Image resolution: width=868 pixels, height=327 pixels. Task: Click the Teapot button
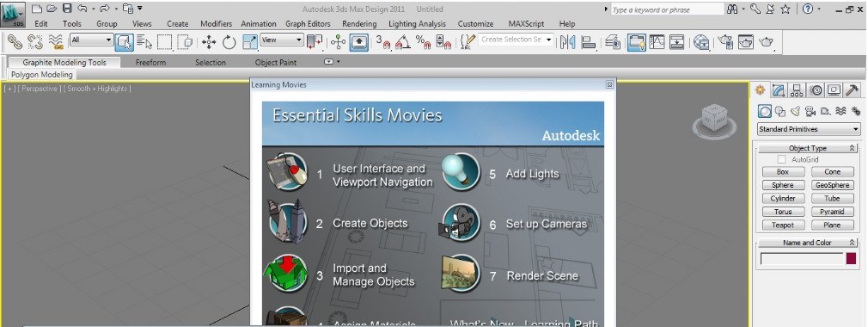pos(782,225)
